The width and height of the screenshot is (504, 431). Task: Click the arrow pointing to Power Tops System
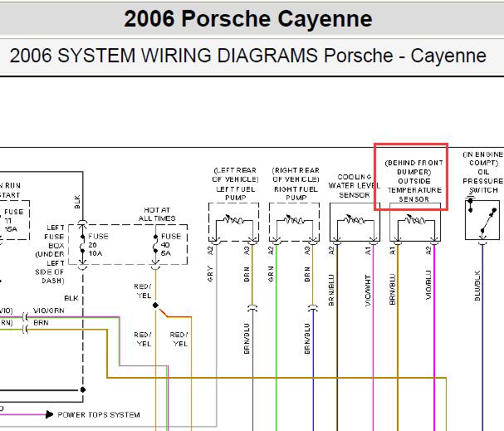(x=49, y=414)
